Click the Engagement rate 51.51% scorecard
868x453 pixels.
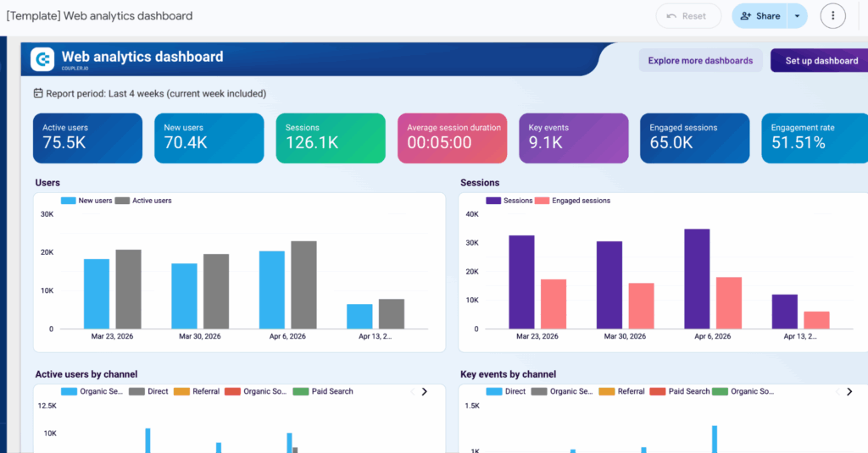814,137
